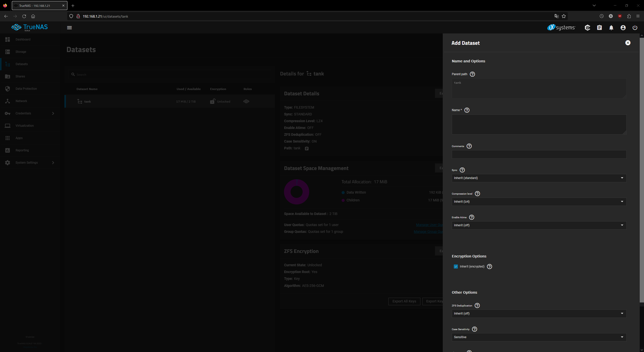644x352 pixels.
Task: Open the Compression level dropdown
Action: 539,202
